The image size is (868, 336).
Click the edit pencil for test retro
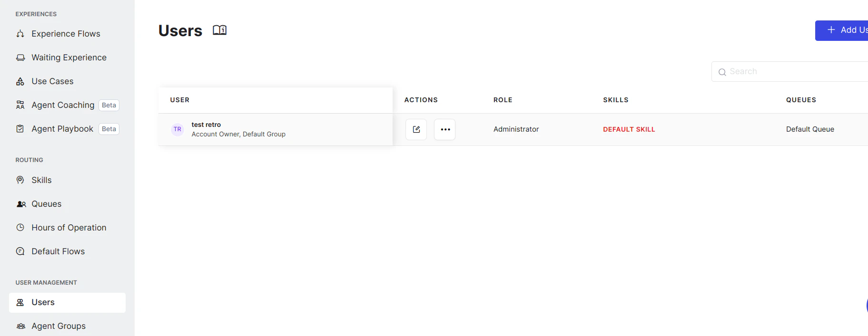tap(416, 129)
